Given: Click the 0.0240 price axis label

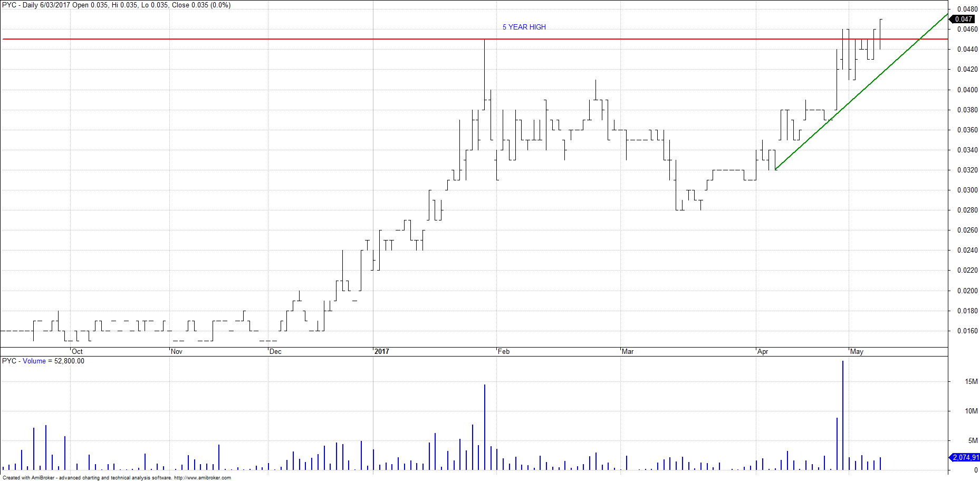Looking at the screenshot, I should coord(967,250).
